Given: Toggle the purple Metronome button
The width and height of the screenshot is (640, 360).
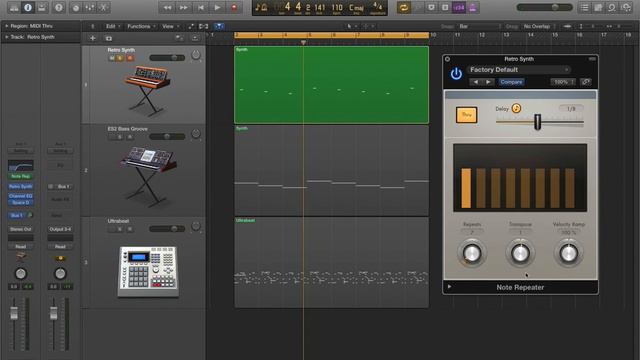Looking at the screenshot, I should coord(473,7).
